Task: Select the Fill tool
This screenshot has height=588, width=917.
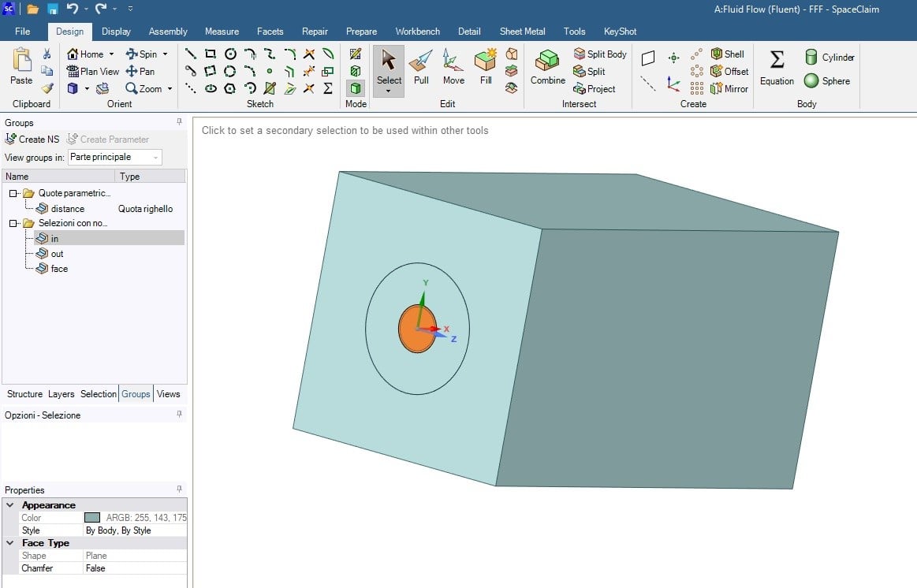Action: (486, 67)
